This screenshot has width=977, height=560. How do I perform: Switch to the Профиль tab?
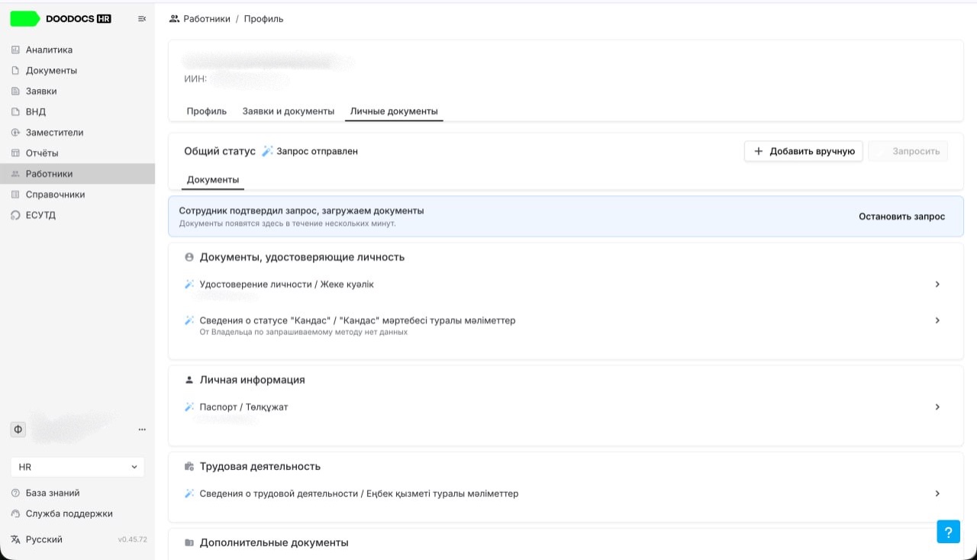pos(207,111)
